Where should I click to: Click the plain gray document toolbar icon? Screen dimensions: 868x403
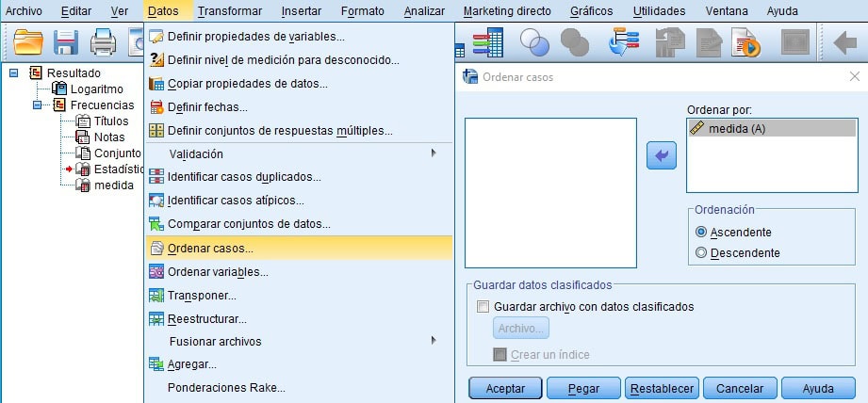coord(709,42)
